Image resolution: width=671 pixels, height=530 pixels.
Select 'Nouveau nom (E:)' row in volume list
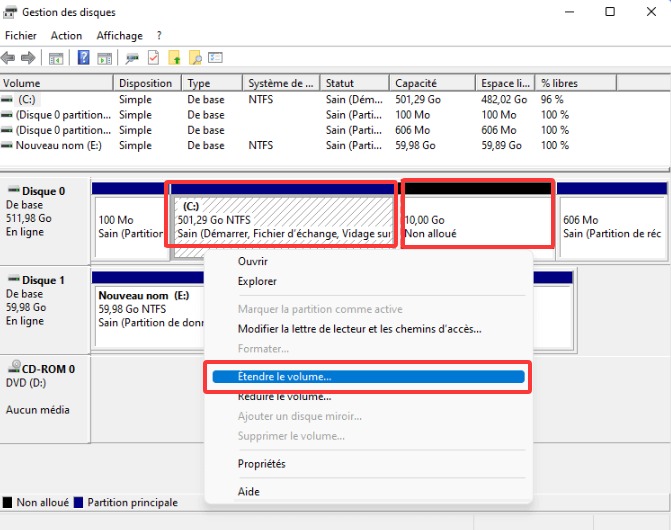click(x=57, y=145)
